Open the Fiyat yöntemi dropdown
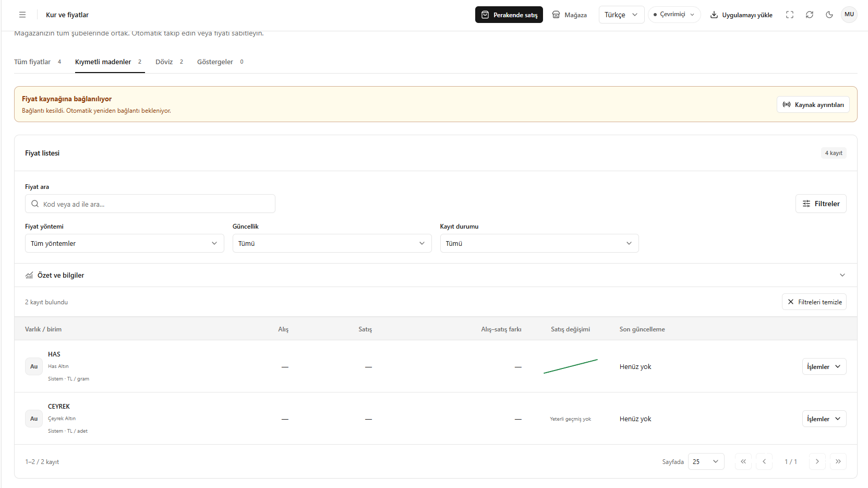868x488 pixels. pyautogui.click(x=125, y=243)
